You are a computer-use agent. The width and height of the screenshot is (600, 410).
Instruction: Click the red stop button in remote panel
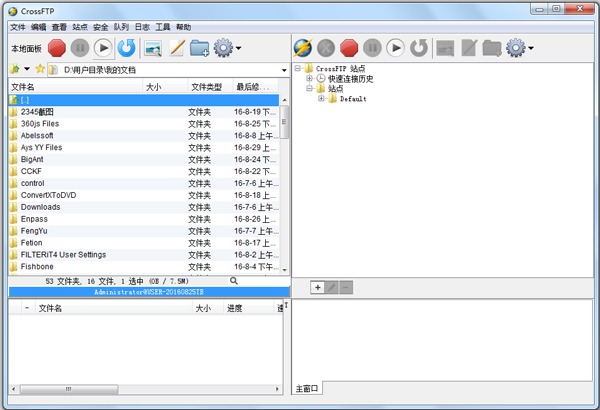(x=349, y=47)
